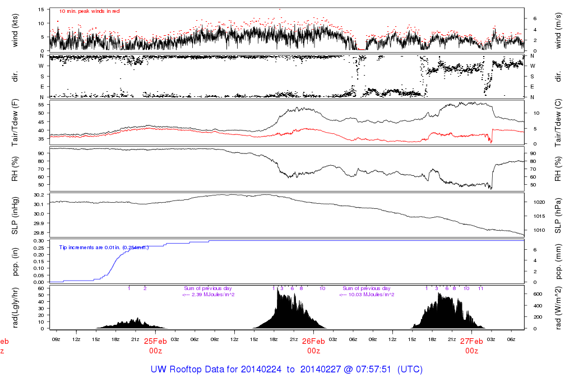The width and height of the screenshot is (574, 392).
Task: Click the '29.9' SLP tick value
Action: (39, 223)
